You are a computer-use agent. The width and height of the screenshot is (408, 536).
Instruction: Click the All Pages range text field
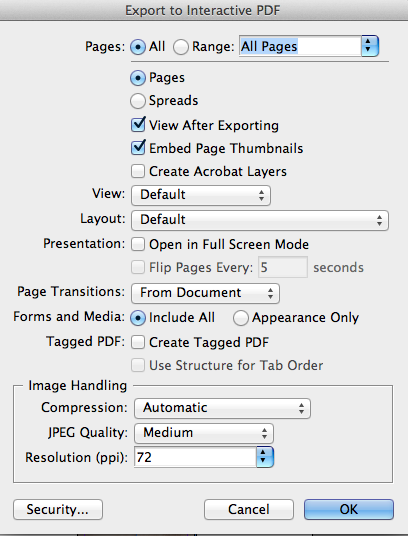click(300, 46)
